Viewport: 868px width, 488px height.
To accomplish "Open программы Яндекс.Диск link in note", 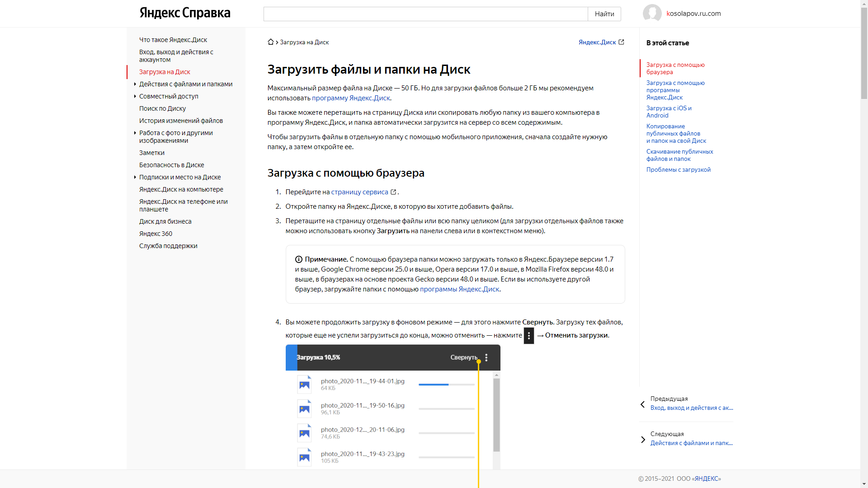I will pos(459,289).
